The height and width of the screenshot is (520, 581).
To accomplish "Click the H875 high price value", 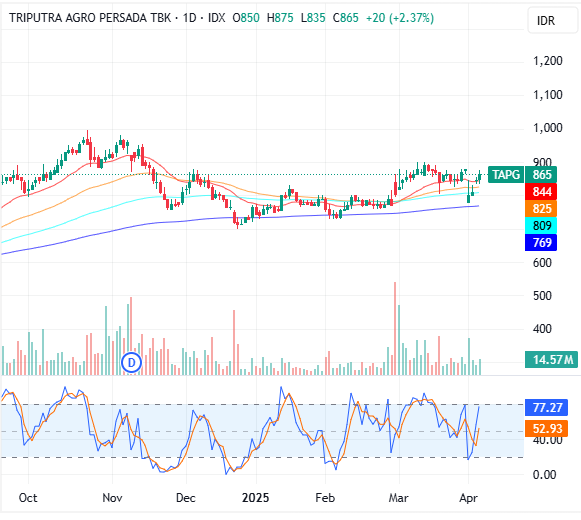I will 280,17.
